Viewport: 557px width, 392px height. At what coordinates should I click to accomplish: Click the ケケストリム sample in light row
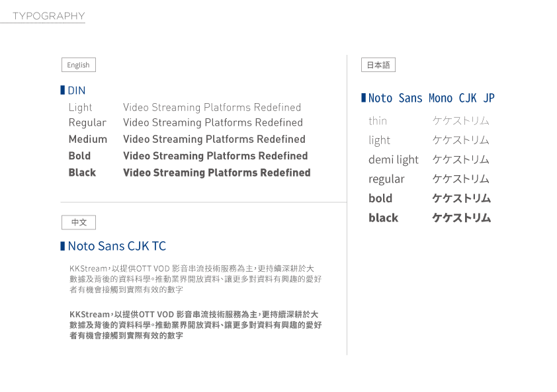pyautogui.click(x=460, y=140)
